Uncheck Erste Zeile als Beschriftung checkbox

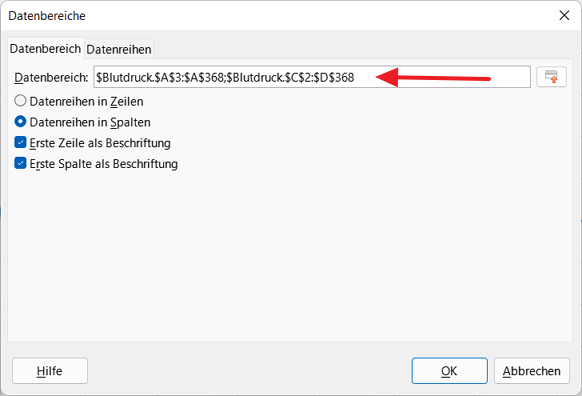20,143
